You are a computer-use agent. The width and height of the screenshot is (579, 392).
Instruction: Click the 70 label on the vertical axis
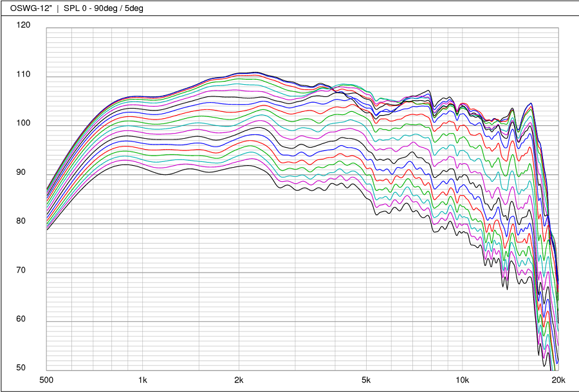point(21,270)
